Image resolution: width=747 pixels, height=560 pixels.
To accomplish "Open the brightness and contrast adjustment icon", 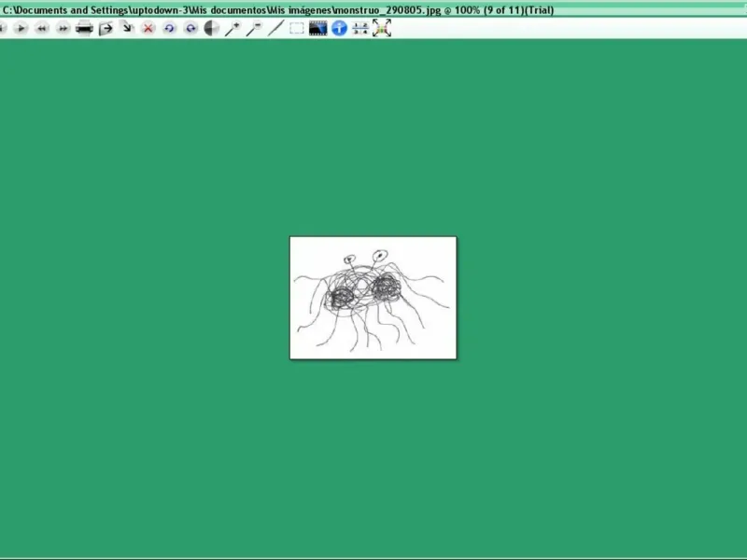I will pos(212,29).
